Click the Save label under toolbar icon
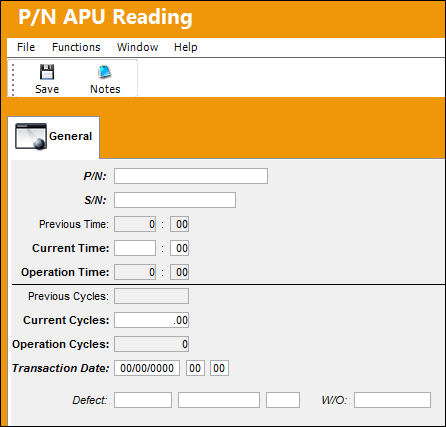Screen dimensions: 446x427 (47, 89)
